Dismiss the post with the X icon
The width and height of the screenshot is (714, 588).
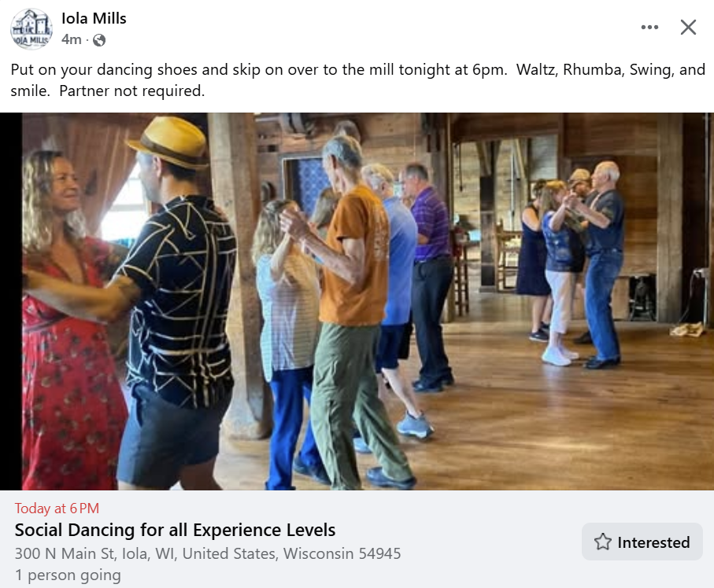688,28
